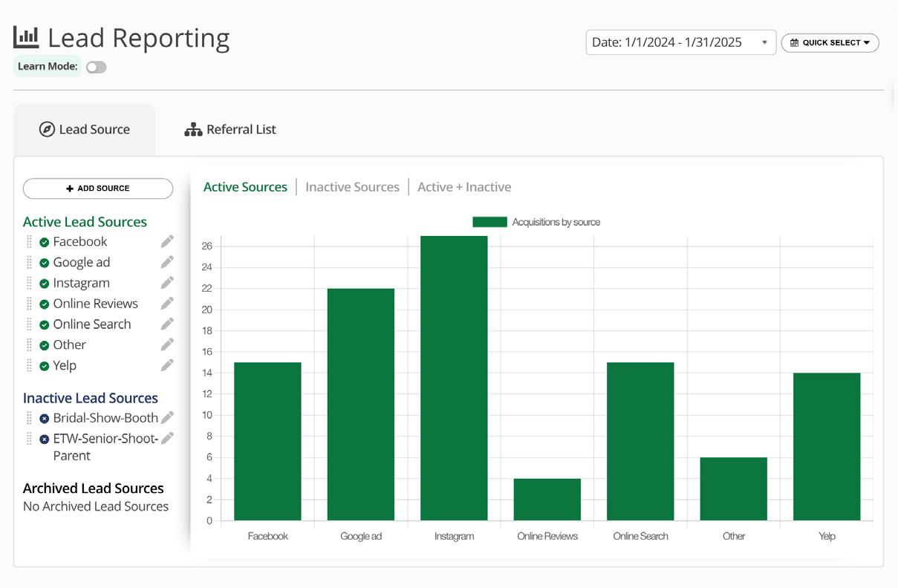Click green status check next to Online Reviews
Screen dimensions: 898x588
44,304
